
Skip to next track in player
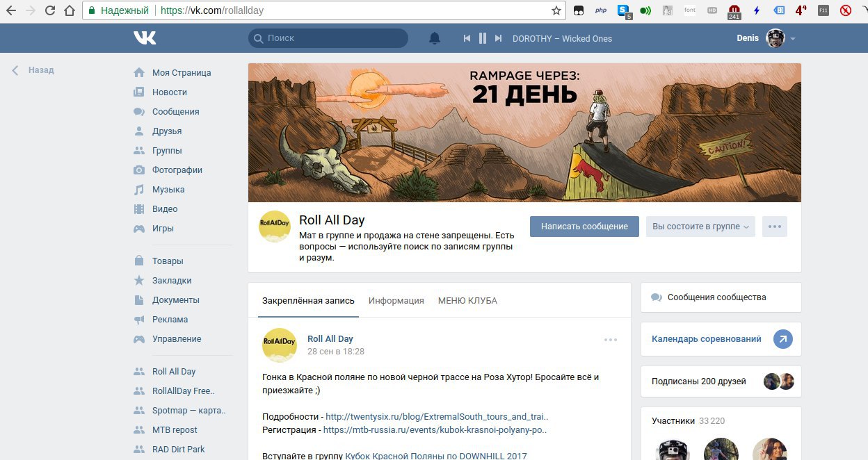[498, 38]
